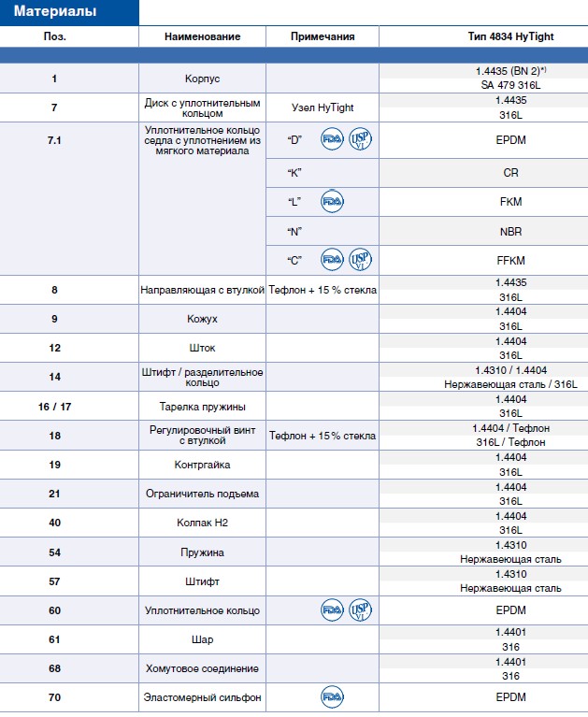Select the Шар name cell
The width and height of the screenshot is (588, 717).
(x=202, y=639)
